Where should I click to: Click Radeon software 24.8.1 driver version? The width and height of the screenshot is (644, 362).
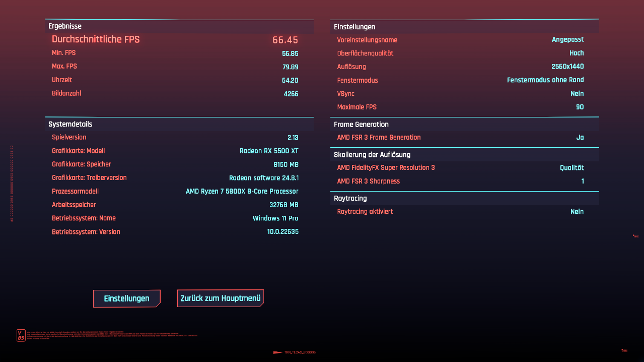(264, 178)
